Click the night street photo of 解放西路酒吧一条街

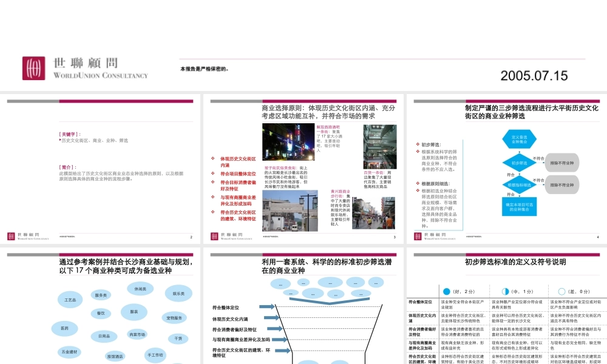[x=288, y=142]
